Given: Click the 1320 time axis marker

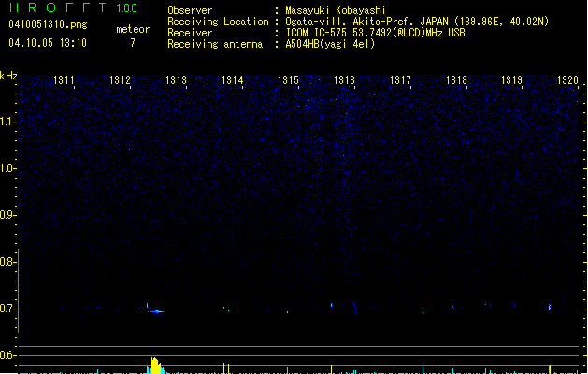Looking at the screenshot, I should pos(567,80).
